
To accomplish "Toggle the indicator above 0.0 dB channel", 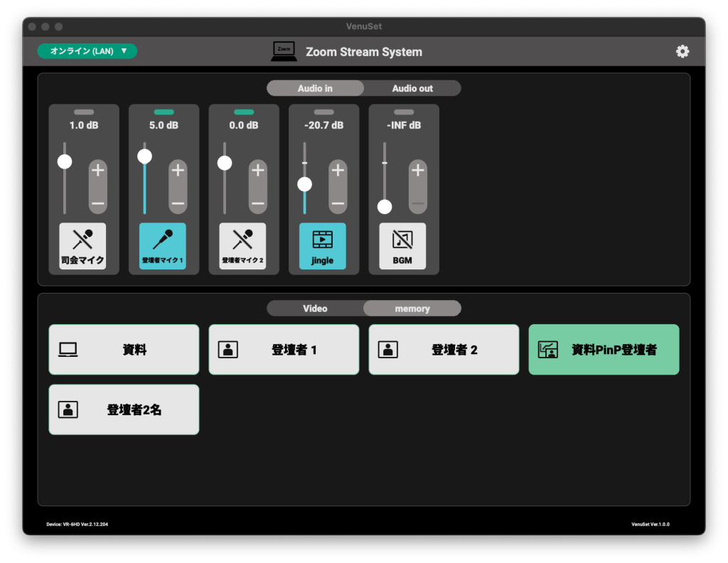I will (244, 112).
